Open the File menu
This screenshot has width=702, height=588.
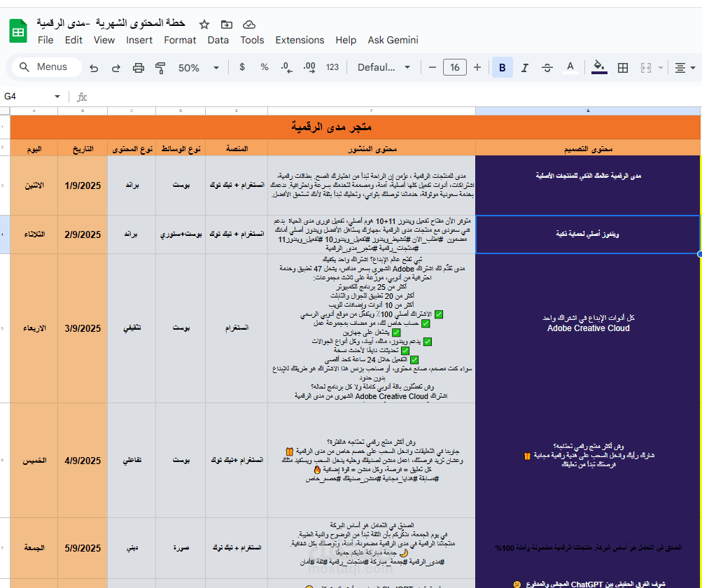[x=45, y=40]
